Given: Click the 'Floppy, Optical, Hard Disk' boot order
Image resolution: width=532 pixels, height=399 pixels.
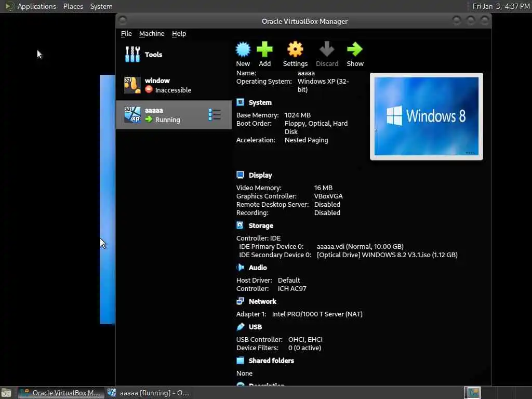Looking at the screenshot, I should (x=316, y=128).
